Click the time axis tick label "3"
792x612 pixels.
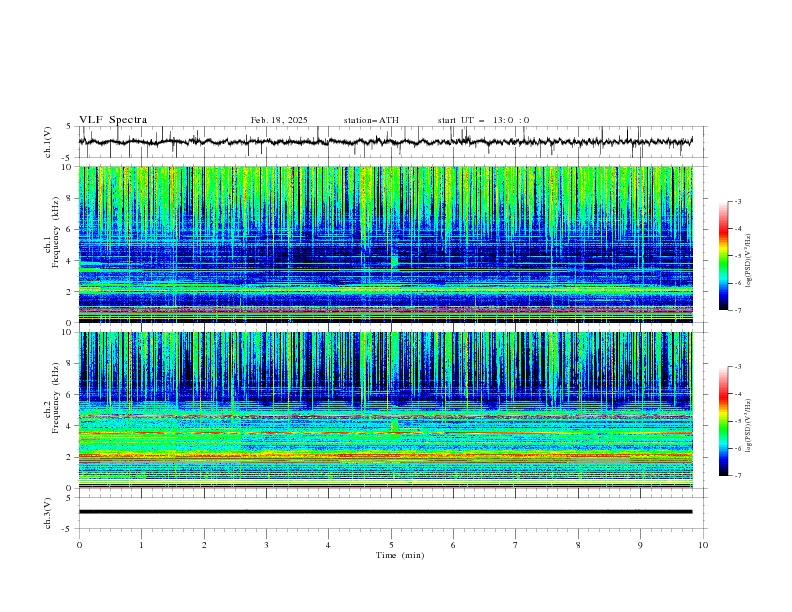[266, 545]
